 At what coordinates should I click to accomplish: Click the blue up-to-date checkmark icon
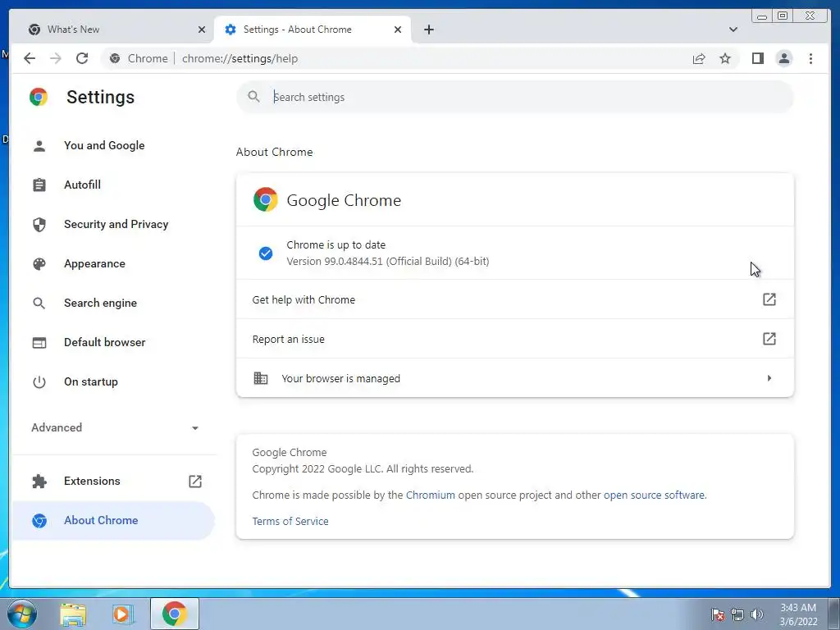pos(265,253)
